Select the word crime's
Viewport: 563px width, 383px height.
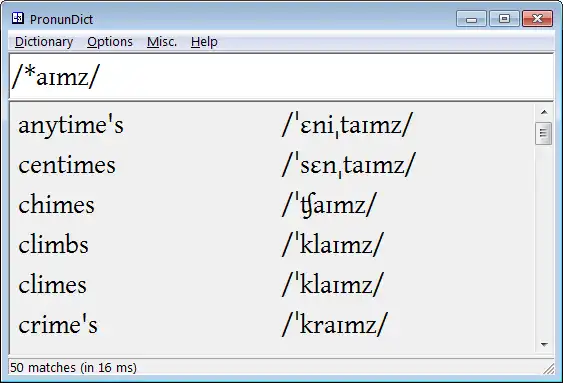(x=58, y=325)
